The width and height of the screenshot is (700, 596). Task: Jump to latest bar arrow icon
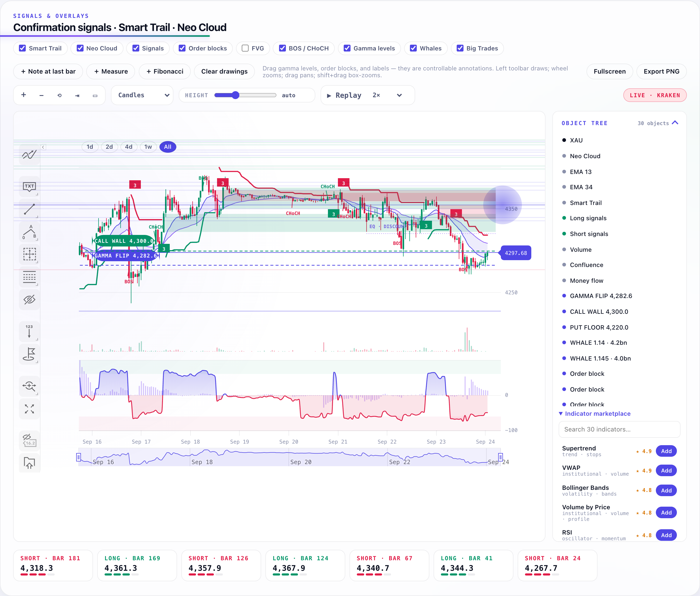(77, 95)
